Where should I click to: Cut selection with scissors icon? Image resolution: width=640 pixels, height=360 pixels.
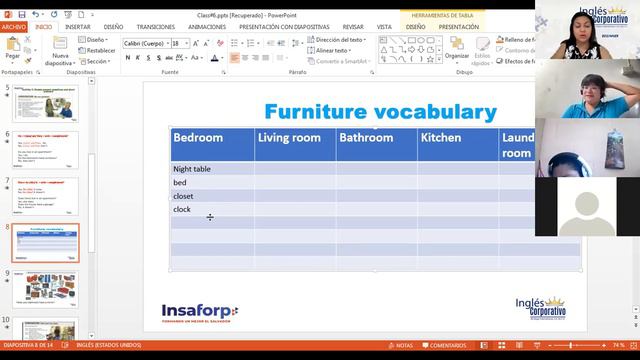click(x=27, y=40)
